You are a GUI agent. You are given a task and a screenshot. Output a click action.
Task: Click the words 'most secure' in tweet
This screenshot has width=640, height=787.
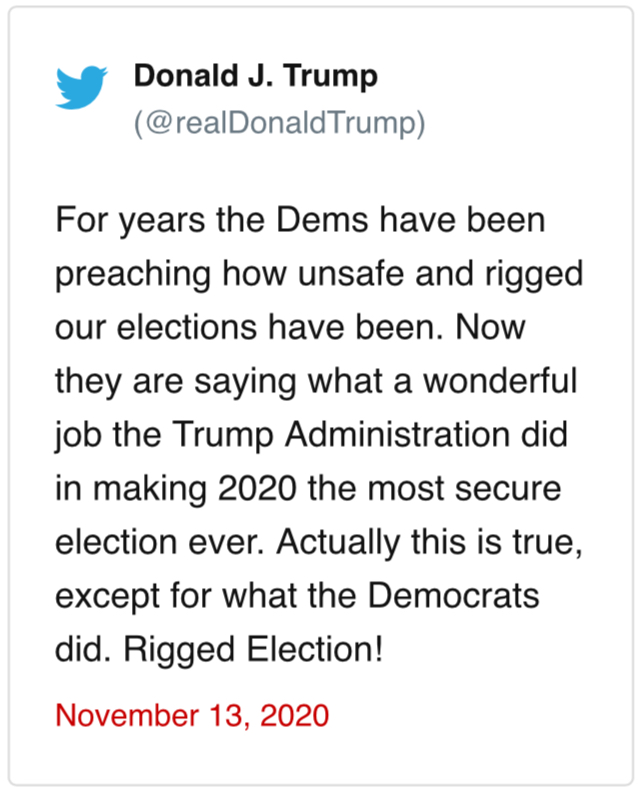[464, 489]
